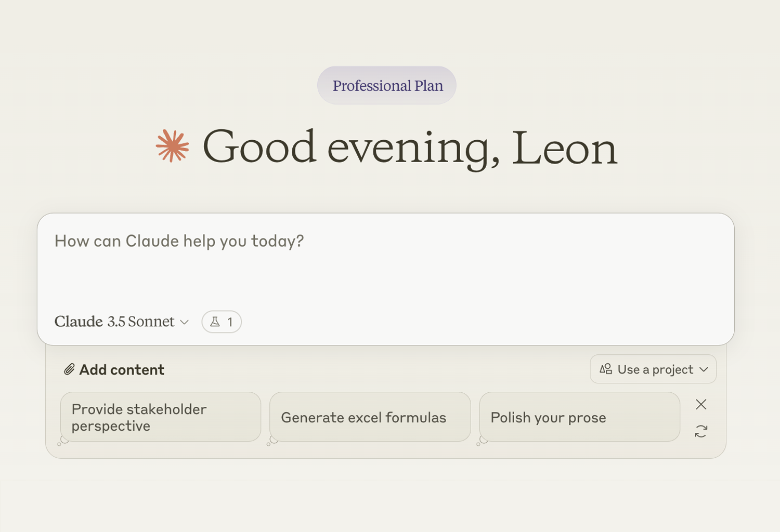
Task: Click the bubble tail under stakeholder suggestion
Action: (63, 441)
